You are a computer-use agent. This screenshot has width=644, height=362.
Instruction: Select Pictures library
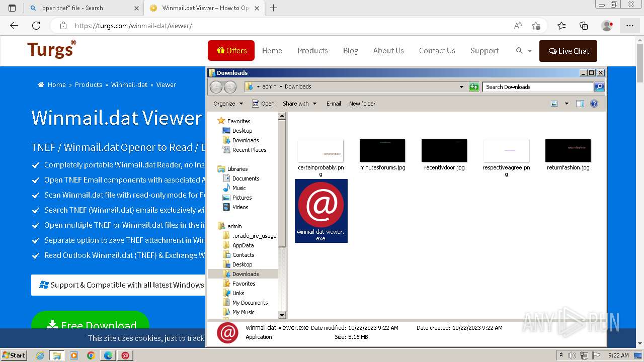tap(242, 198)
